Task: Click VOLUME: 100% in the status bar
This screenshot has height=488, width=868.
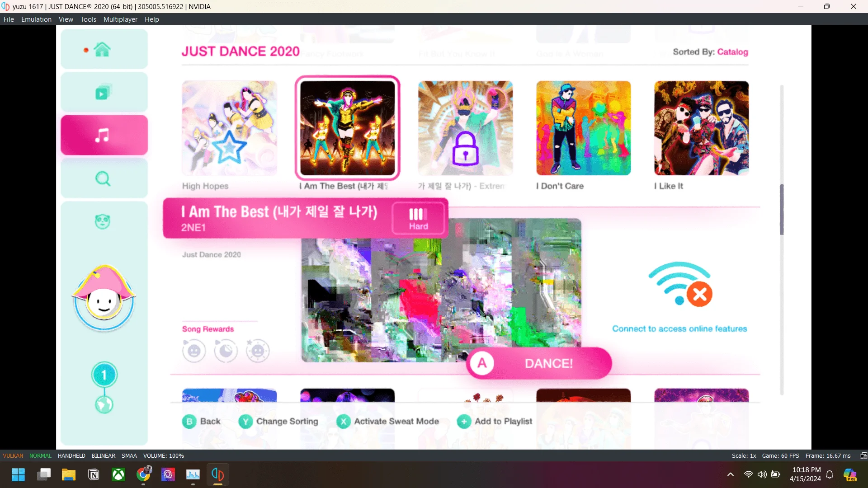Action: (x=164, y=455)
